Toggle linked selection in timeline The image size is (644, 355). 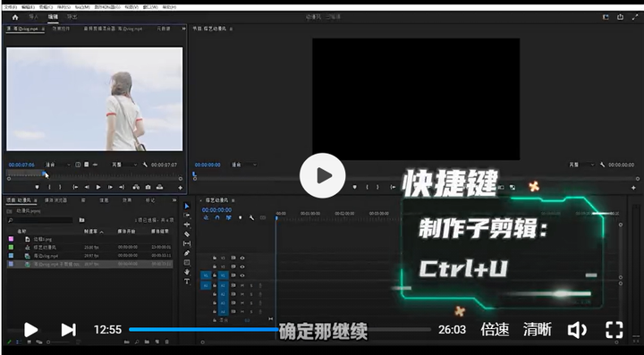[x=229, y=217]
